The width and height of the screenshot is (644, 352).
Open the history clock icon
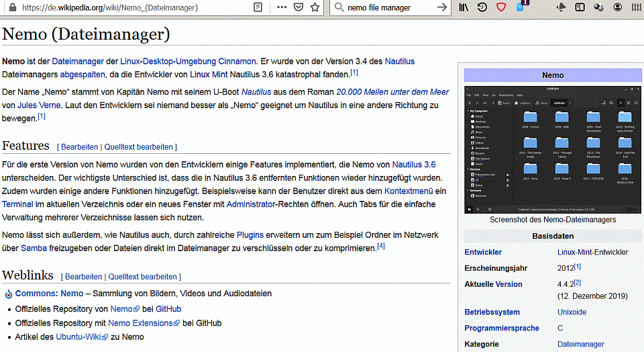pos(482,7)
